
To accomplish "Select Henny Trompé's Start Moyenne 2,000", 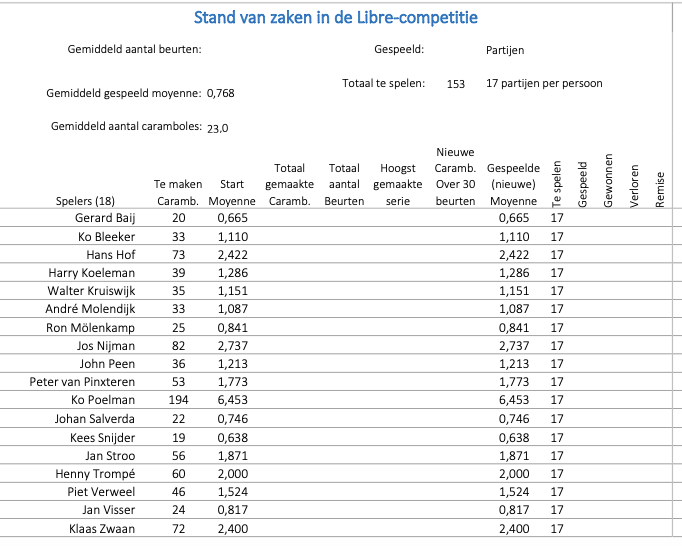I will tap(233, 473).
